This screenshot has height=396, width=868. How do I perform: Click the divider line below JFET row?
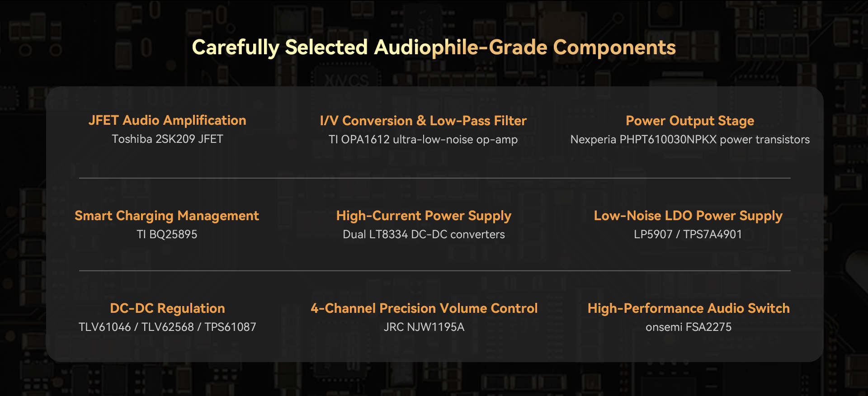pyautogui.click(x=435, y=178)
